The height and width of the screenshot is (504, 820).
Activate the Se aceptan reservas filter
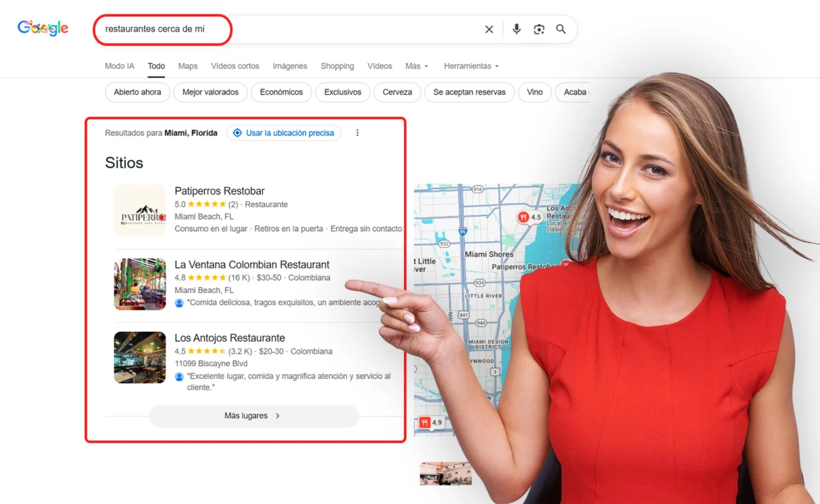(469, 92)
